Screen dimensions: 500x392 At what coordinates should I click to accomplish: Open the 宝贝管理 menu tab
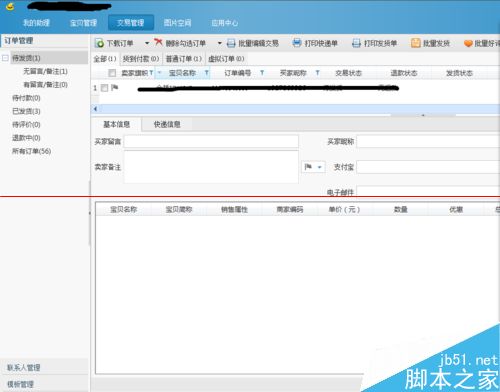coord(83,23)
